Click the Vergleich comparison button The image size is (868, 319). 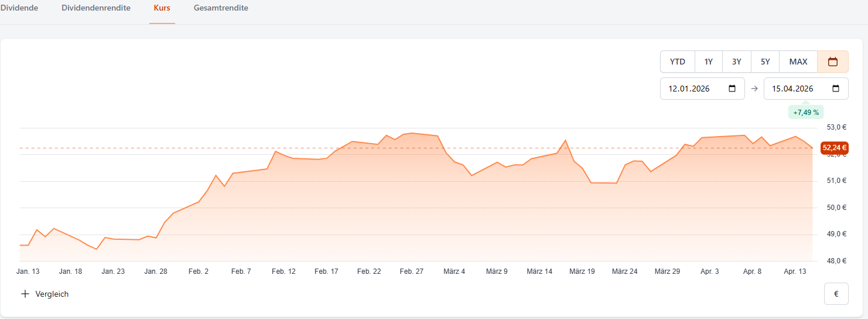click(52, 294)
